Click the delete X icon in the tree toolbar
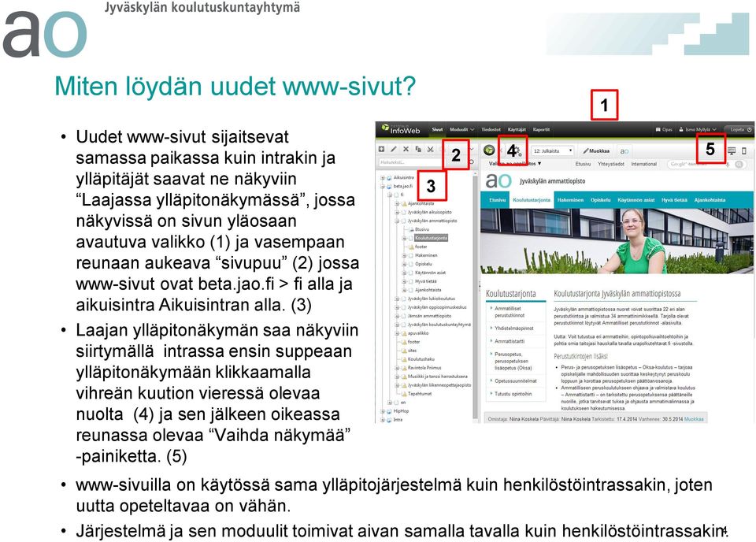This screenshot has height=542, width=756. click(406, 150)
